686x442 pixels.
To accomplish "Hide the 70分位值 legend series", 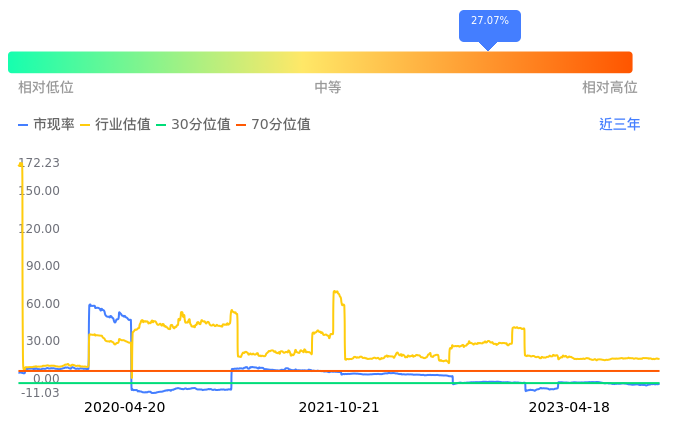I will (273, 125).
